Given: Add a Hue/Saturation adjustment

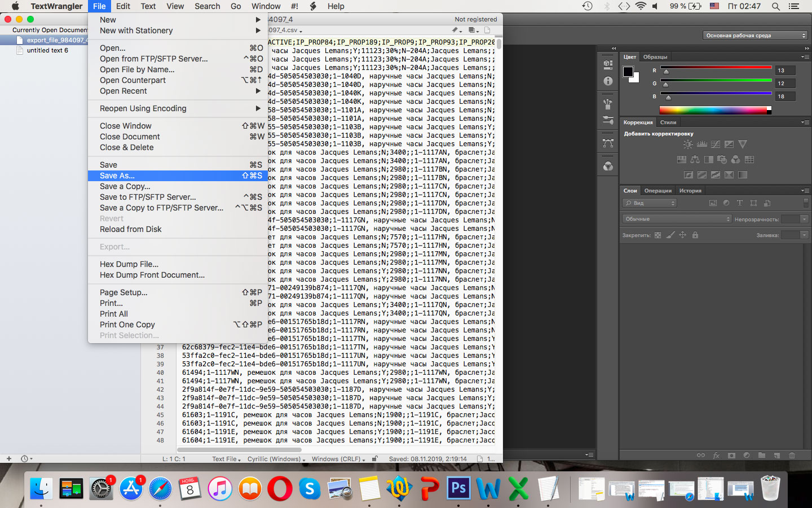Looking at the screenshot, I should (x=681, y=160).
